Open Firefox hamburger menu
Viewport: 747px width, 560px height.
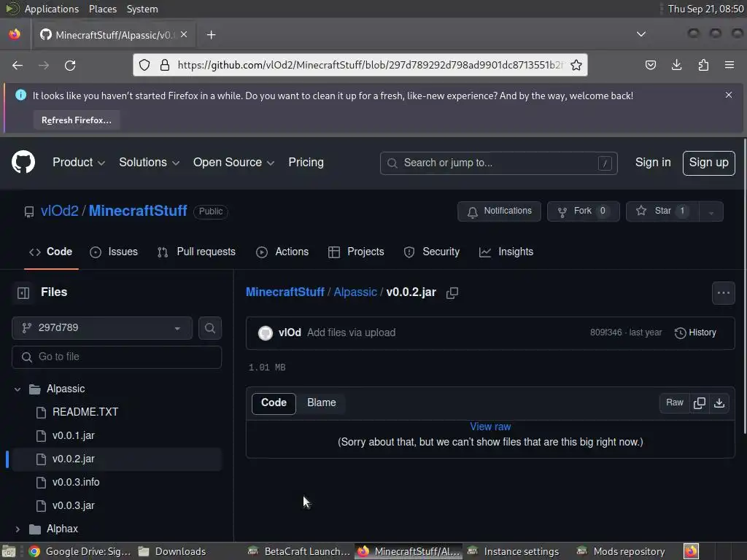pyautogui.click(x=729, y=65)
